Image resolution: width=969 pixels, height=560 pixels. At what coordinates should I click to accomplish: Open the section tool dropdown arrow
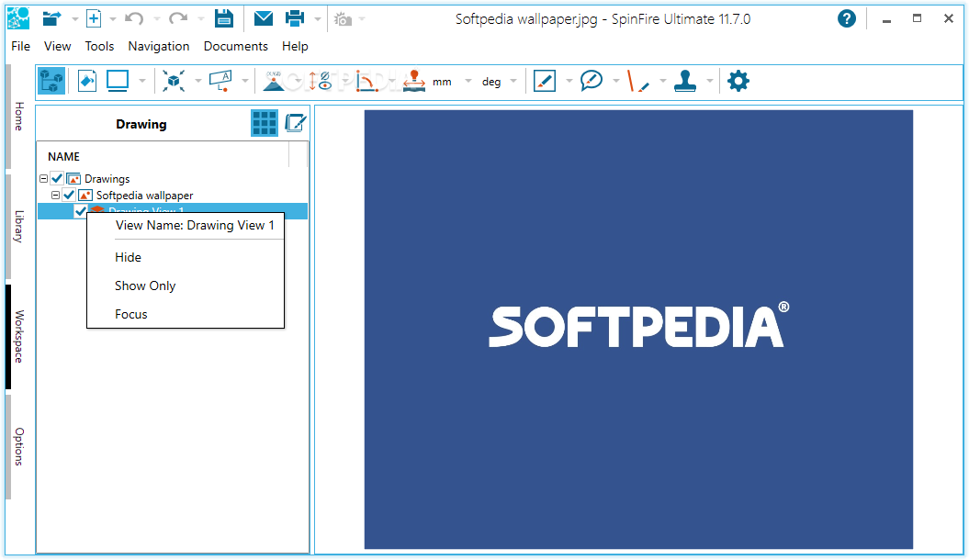244,81
